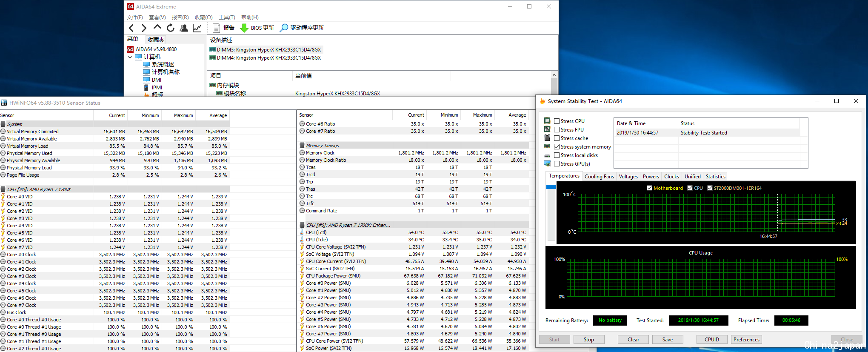Select CPU Core Voltage (SVI2 TFN) row

(x=414, y=247)
